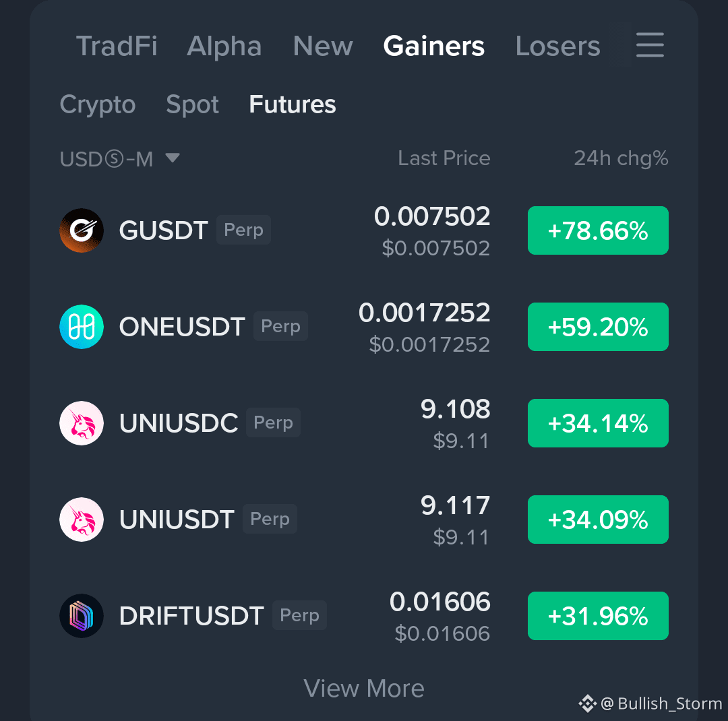Open the hamburger menu icon
The image size is (728, 721).
650,45
